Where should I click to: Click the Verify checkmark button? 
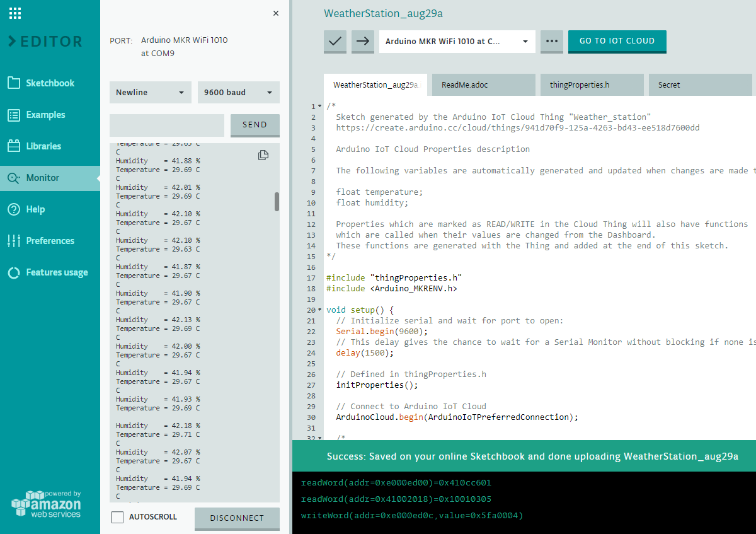(335, 41)
